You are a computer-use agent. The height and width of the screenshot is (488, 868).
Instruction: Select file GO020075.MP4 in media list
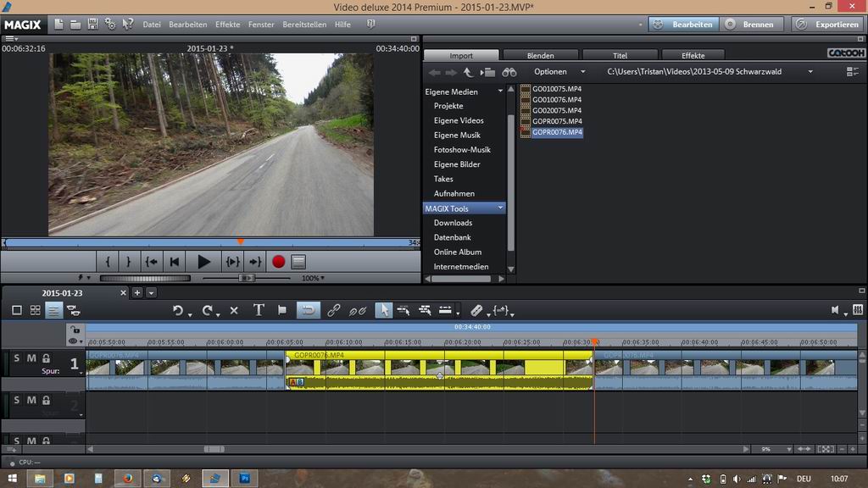click(556, 111)
